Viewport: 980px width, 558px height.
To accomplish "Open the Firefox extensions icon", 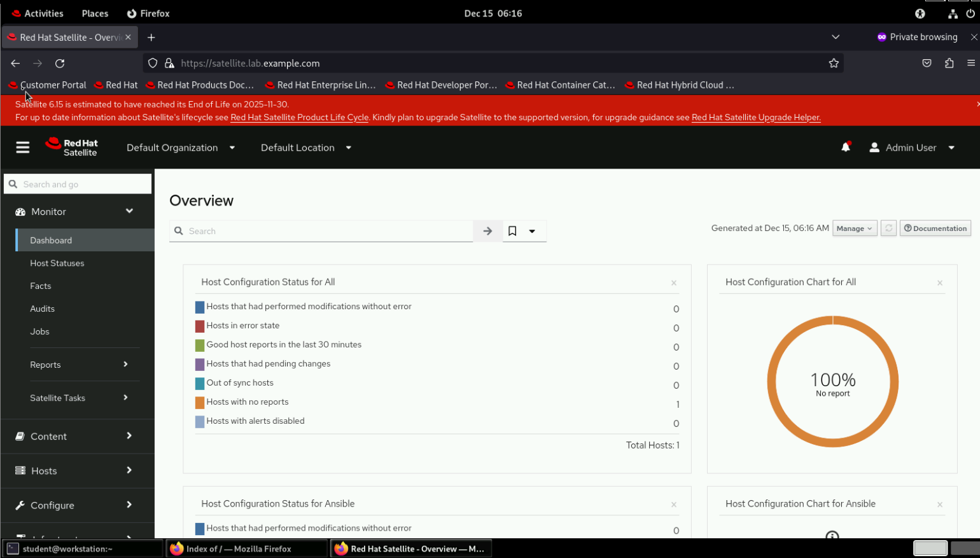I will pos(949,63).
